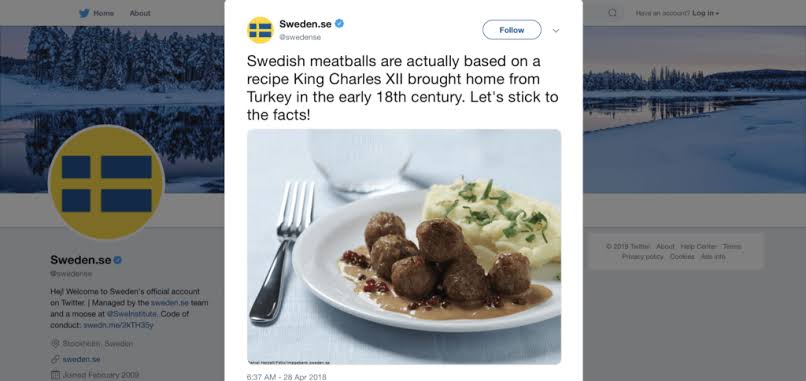
Task: Click the tweet timestamp 28 Apr 2018
Action: [286, 377]
